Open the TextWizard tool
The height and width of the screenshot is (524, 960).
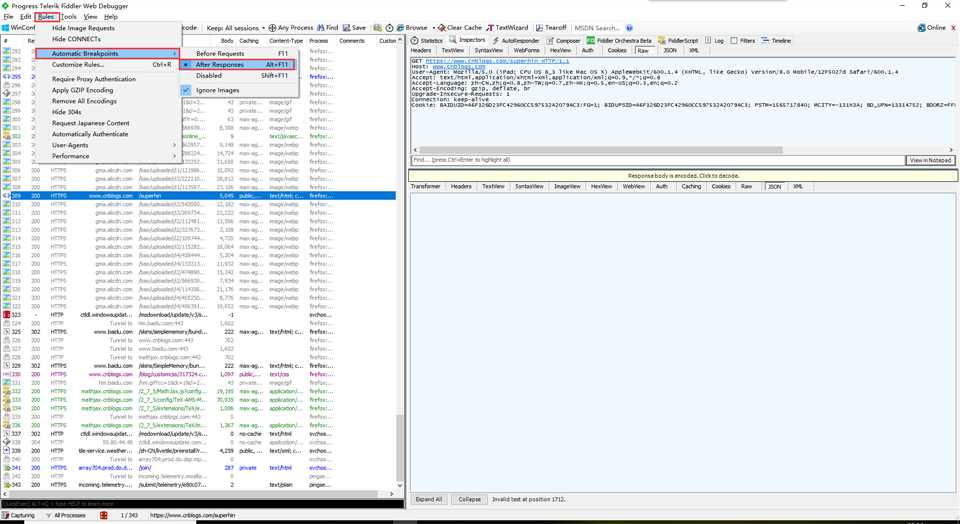click(x=507, y=28)
